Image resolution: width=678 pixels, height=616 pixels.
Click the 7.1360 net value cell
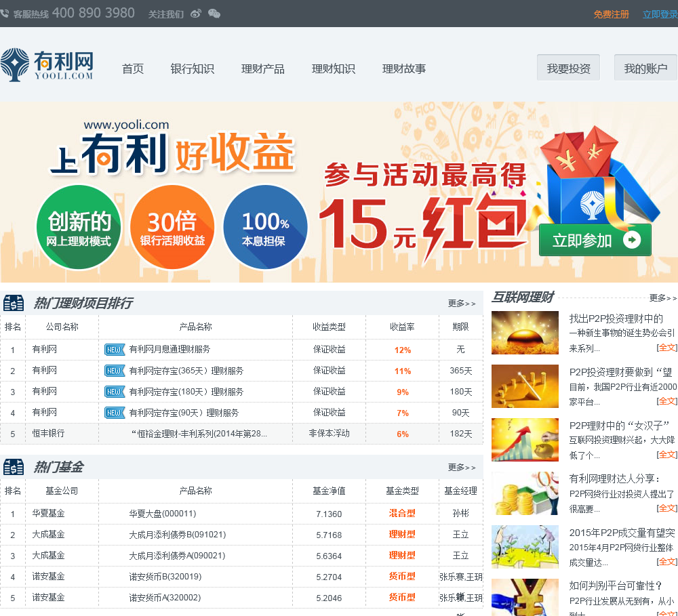click(329, 514)
